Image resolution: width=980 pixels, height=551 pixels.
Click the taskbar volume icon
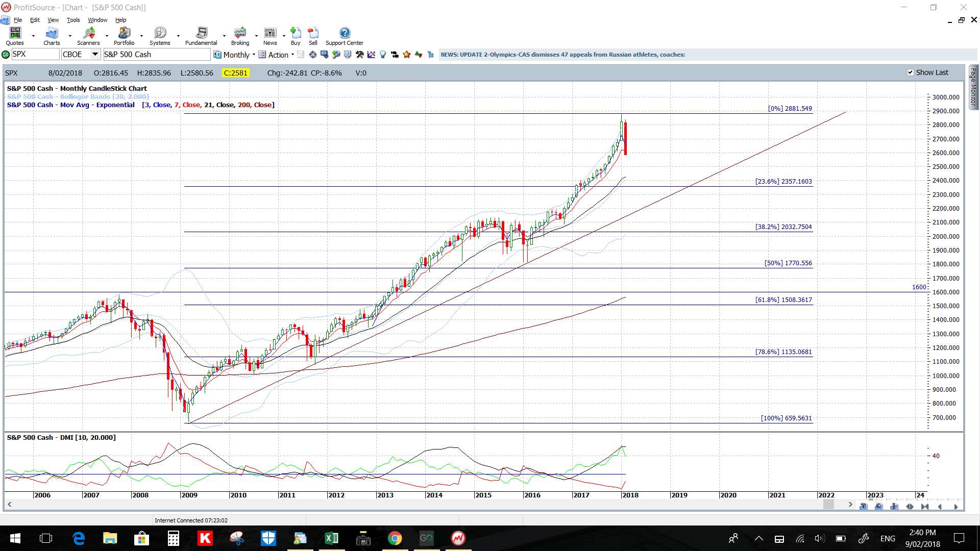pyautogui.click(x=820, y=538)
